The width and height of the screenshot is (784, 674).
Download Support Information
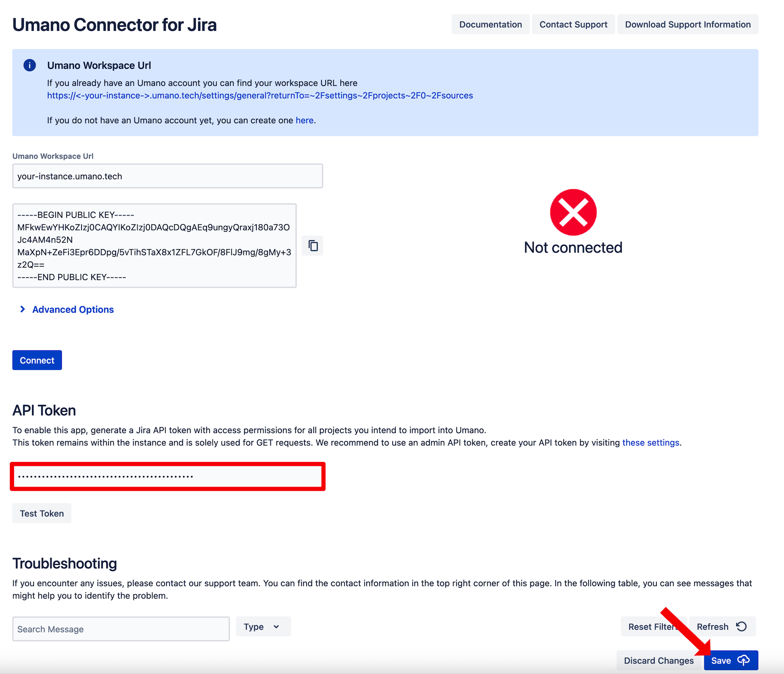coord(688,24)
